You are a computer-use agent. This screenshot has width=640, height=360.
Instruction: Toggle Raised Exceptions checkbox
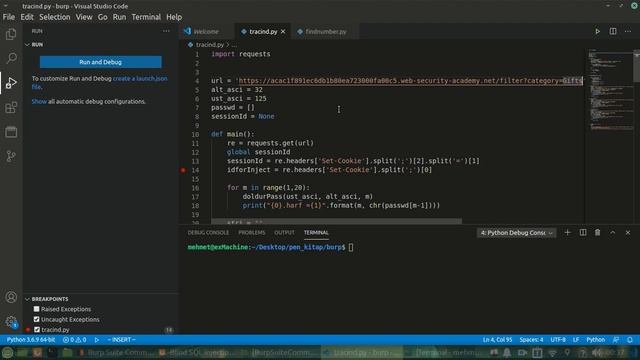click(x=37, y=309)
